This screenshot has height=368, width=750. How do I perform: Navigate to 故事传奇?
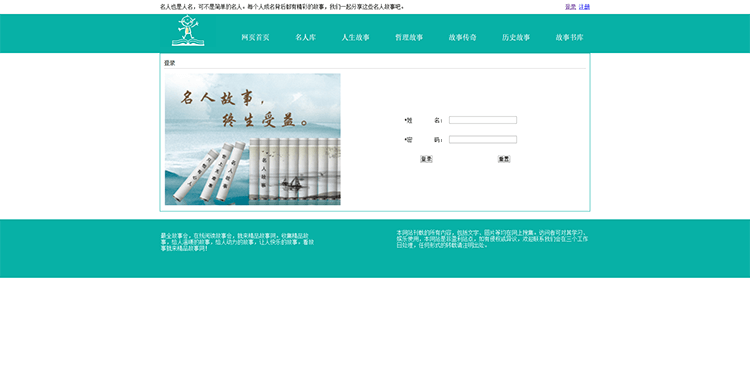coord(463,37)
